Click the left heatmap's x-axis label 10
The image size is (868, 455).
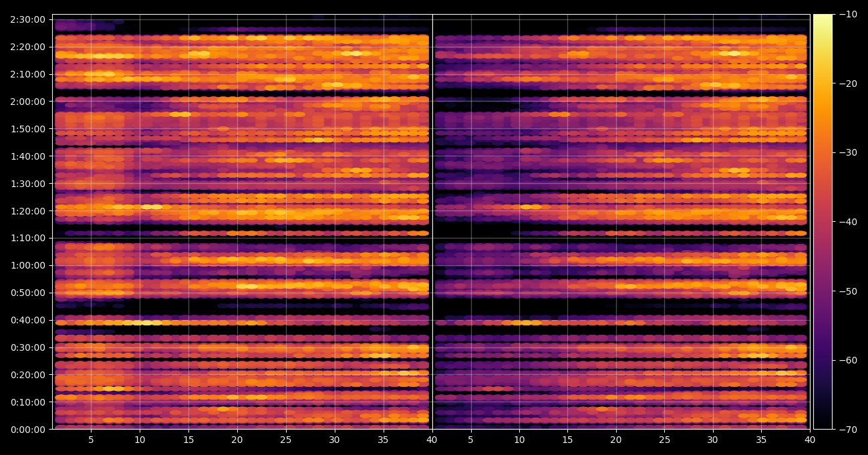click(x=140, y=440)
